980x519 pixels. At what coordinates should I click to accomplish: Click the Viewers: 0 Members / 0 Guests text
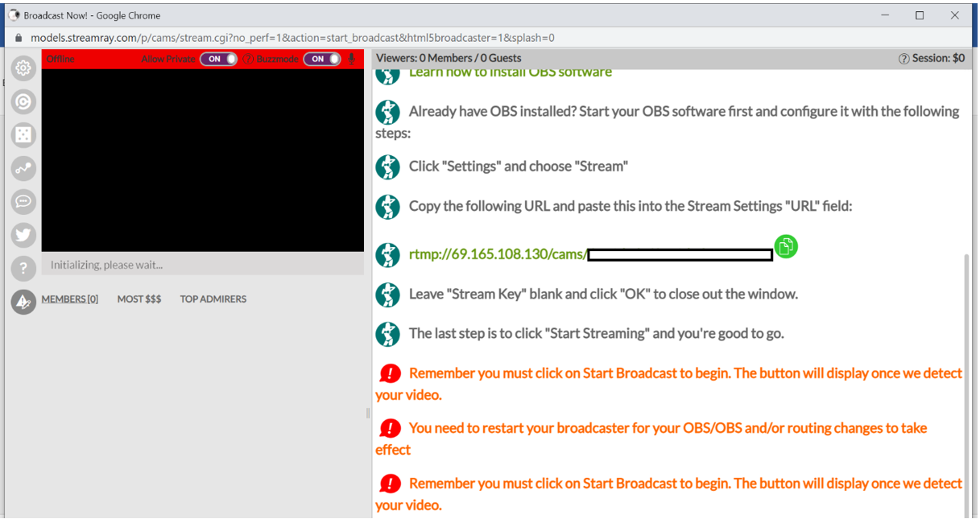tap(449, 58)
